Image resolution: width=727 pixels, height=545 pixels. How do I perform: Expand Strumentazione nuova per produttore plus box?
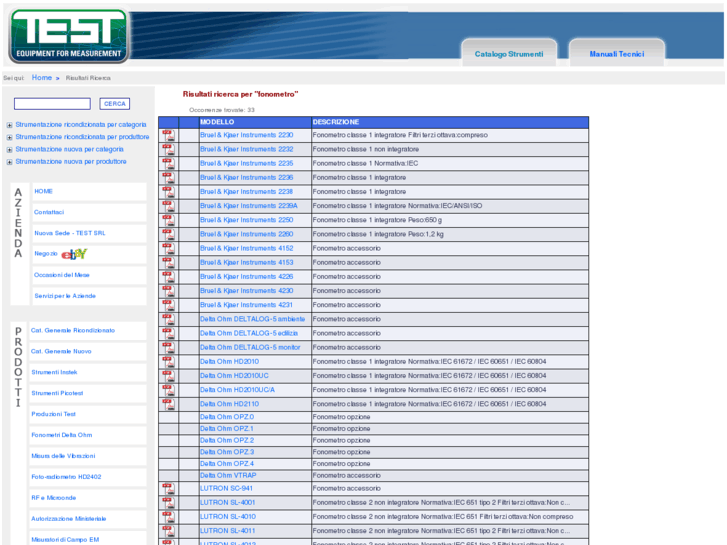click(x=9, y=162)
